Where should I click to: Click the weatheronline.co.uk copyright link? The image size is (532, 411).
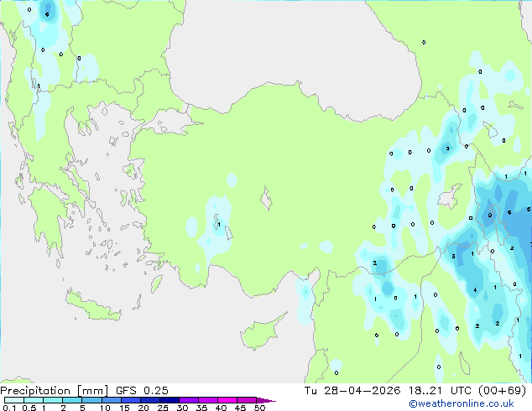click(x=462, y=403)
